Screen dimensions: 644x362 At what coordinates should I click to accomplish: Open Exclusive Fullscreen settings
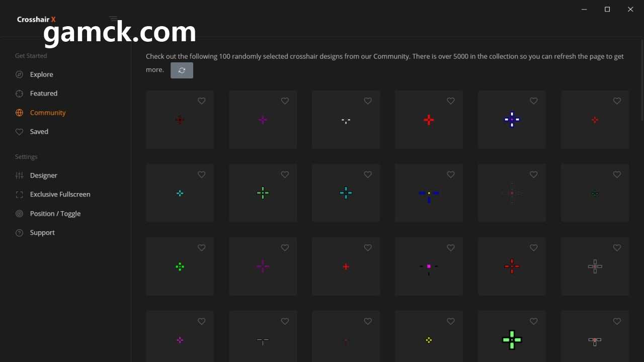tap(60, 195)
